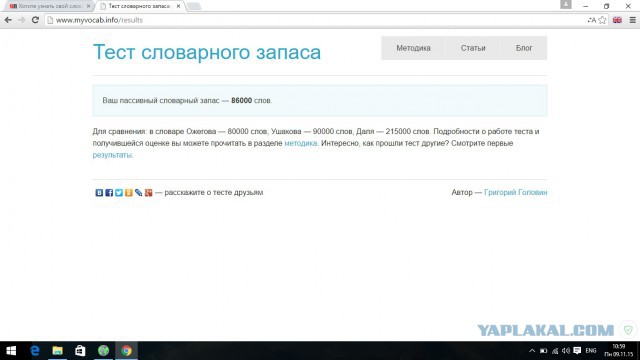The height and width of the screenshot is (360, 640).
Task: Open the Chrome hamburger menu
Action: [x=632, y=20]
